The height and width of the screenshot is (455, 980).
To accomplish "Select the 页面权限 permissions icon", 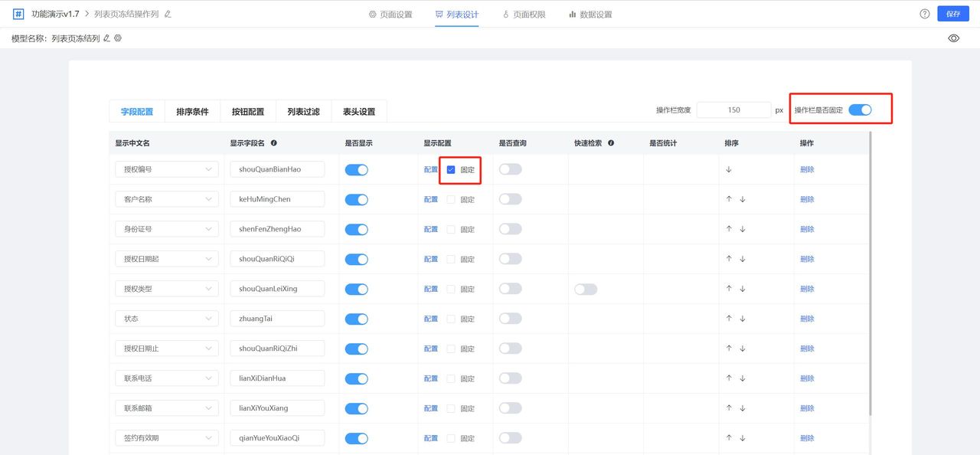I will [x=505, y=13].
